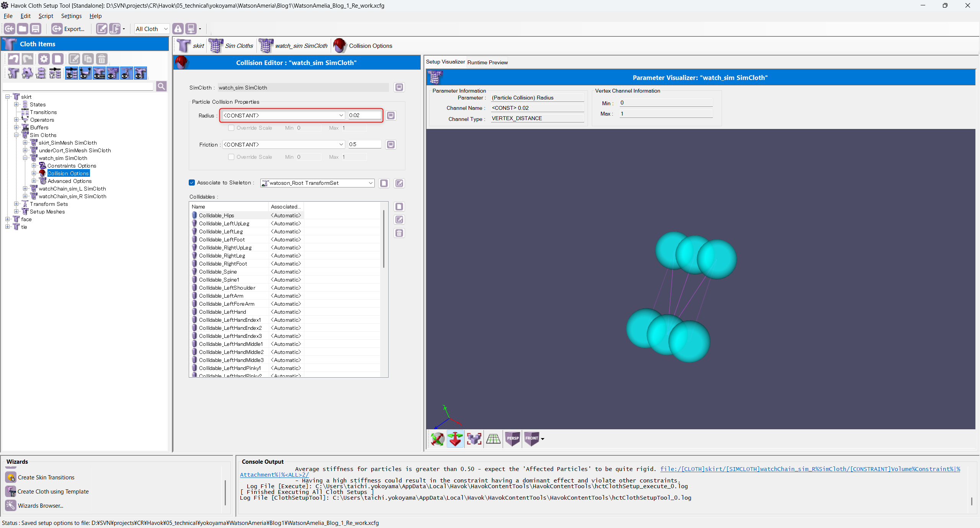The width and height of the screenshot is (980, 528).
Task: Expand the States tree node
Action: [x=16, y=104]
